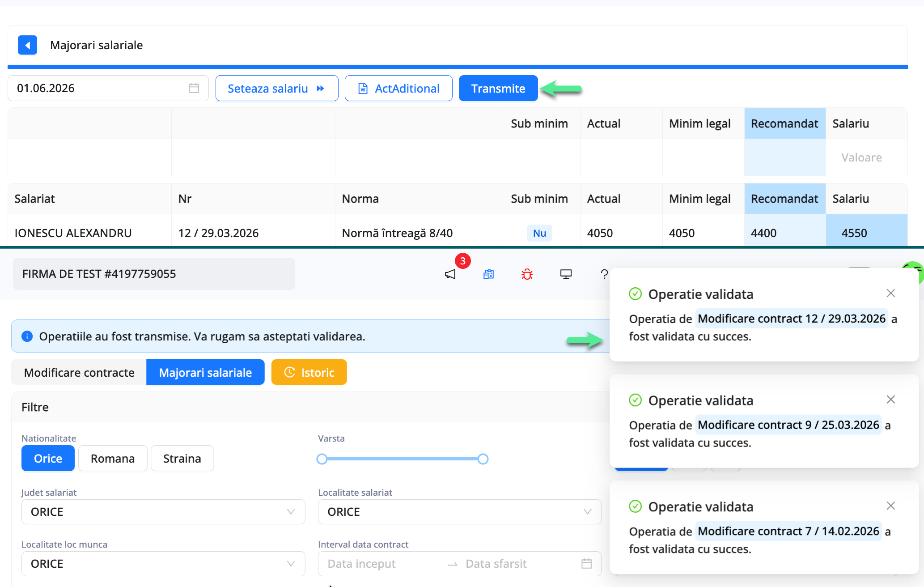Click the Norma column header
This screenshot has height=587, width=924.
(x=417, y=199)
